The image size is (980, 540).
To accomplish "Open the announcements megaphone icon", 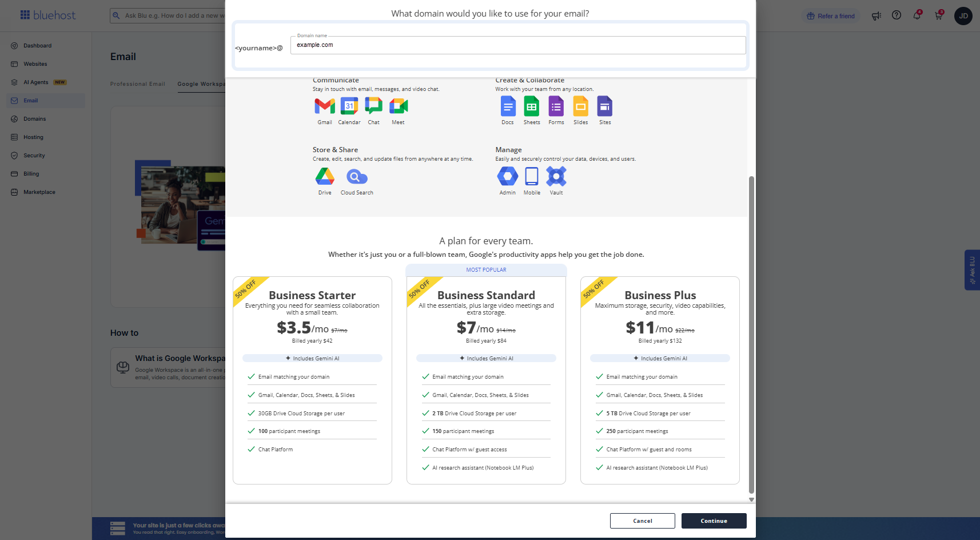I will coord(876,15).
